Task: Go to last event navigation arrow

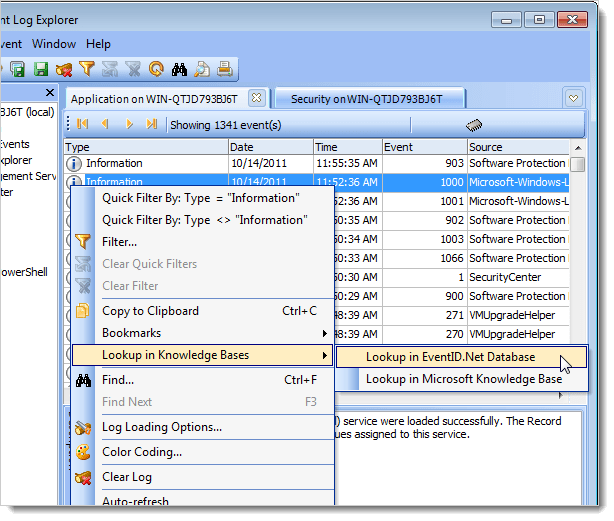Action: pyautogui.click(x=152, y=124)
